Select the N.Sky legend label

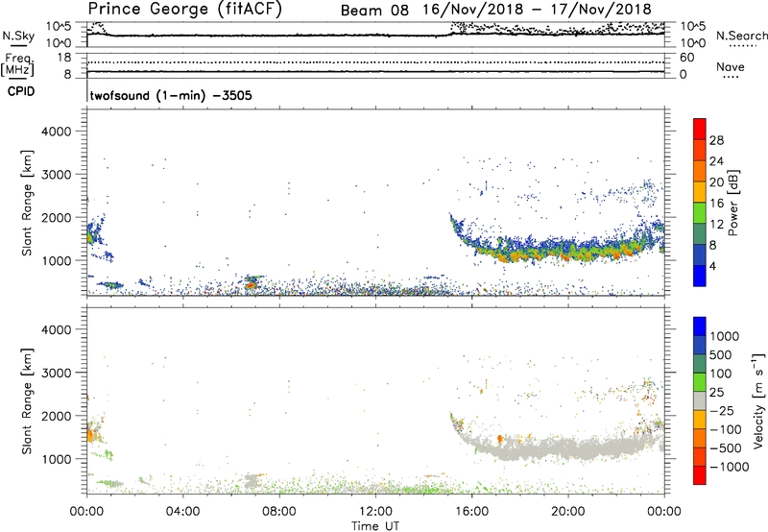tap(18, 36)
